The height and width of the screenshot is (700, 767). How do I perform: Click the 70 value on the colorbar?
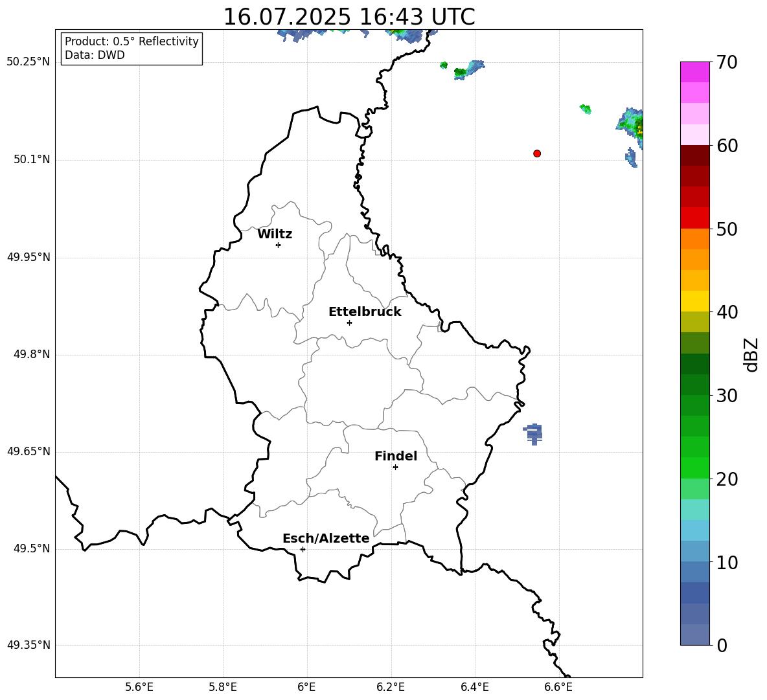coord(727,62)
